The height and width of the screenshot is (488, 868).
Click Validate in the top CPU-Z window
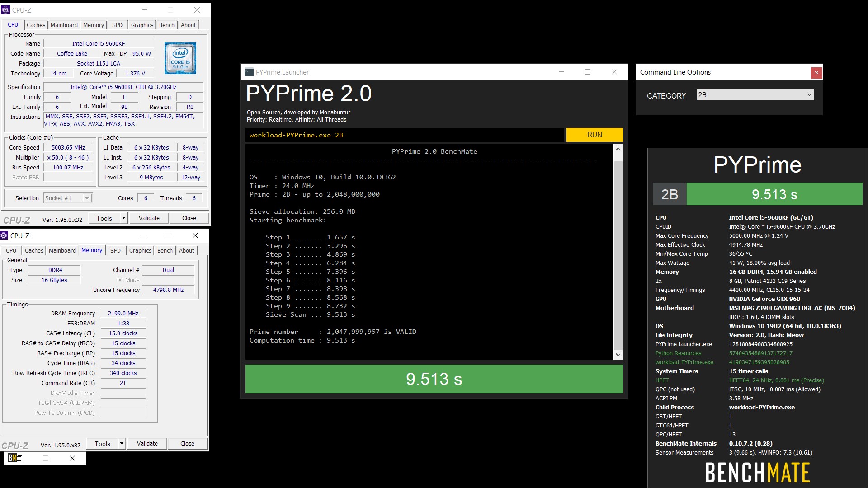pos(149,218)
